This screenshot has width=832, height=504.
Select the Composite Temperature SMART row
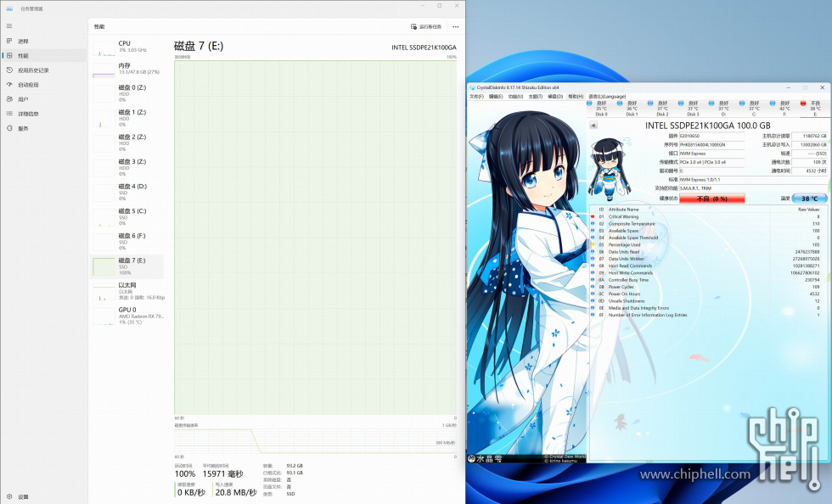point(708,224)
